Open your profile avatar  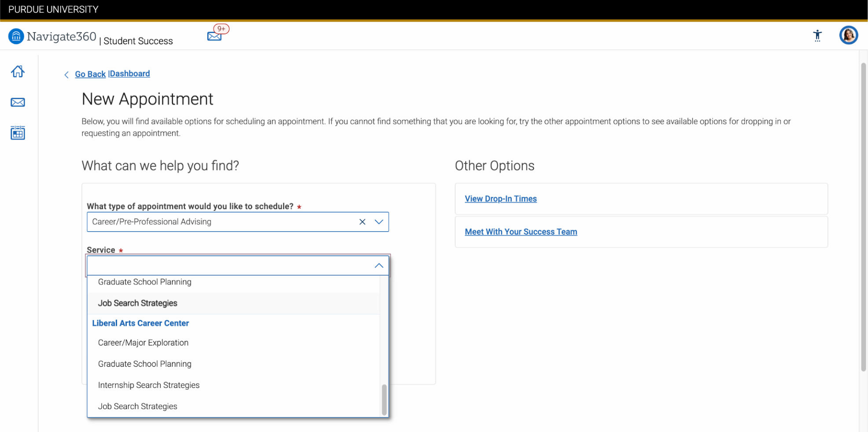(x=848, y=35)
